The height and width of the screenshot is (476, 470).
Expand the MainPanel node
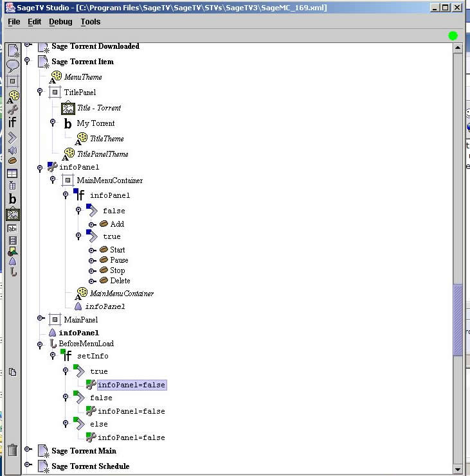[41, 318]
